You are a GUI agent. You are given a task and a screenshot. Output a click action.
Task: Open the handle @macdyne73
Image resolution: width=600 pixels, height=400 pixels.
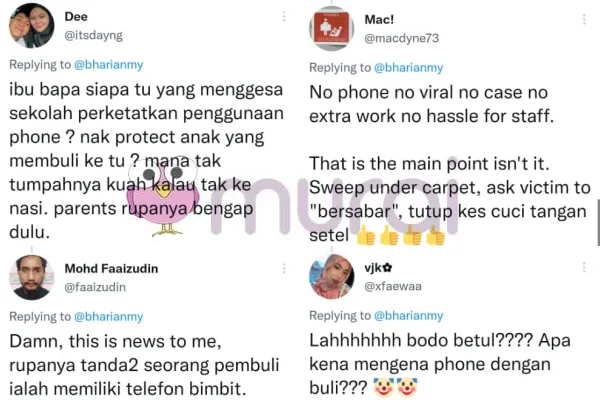[401, 38]
